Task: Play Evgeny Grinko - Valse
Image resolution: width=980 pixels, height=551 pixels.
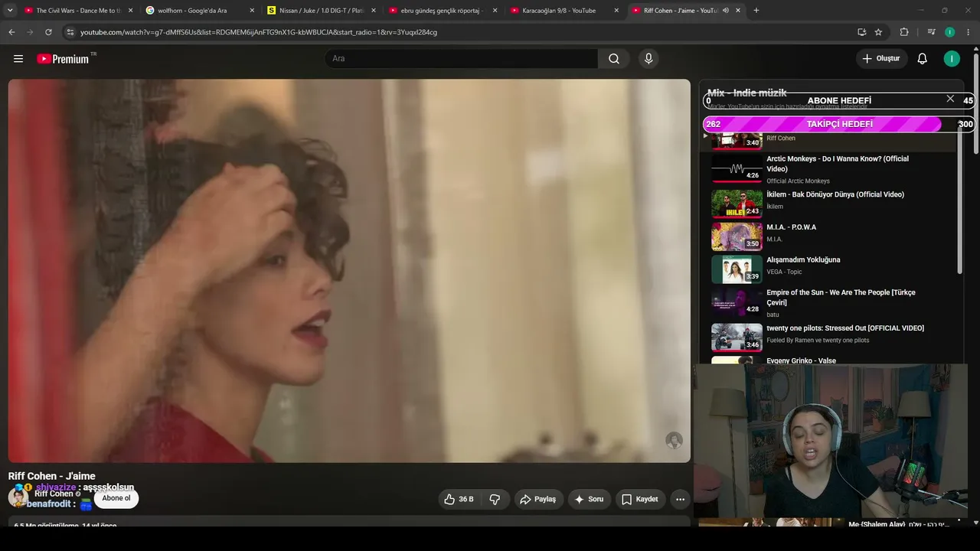Action: click(801, 360)
